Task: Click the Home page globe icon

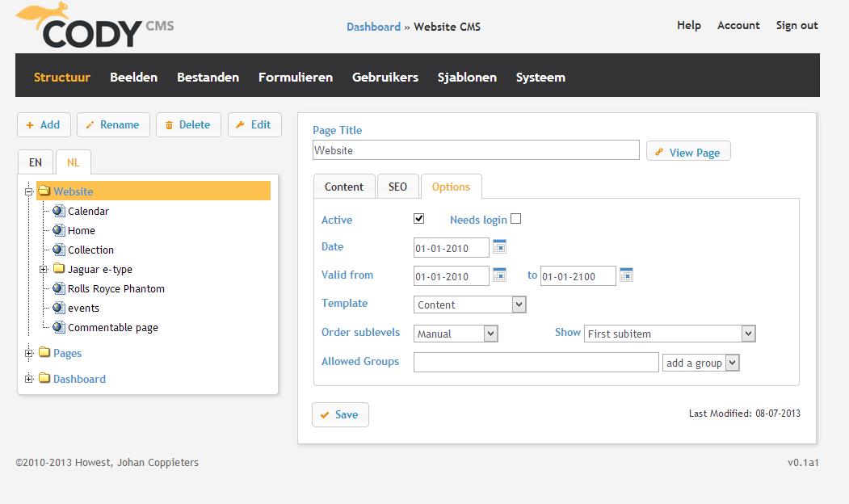Action: click(x=58, y=230)
